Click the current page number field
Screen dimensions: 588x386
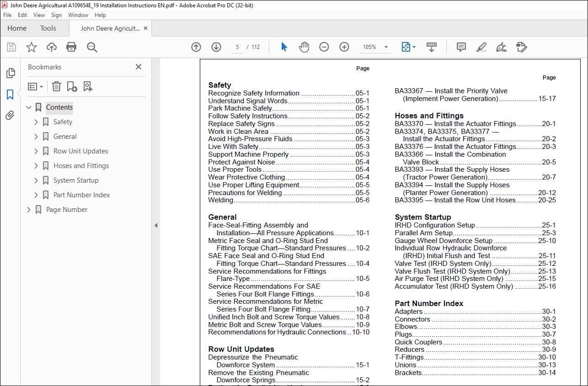tap(237, 47)
